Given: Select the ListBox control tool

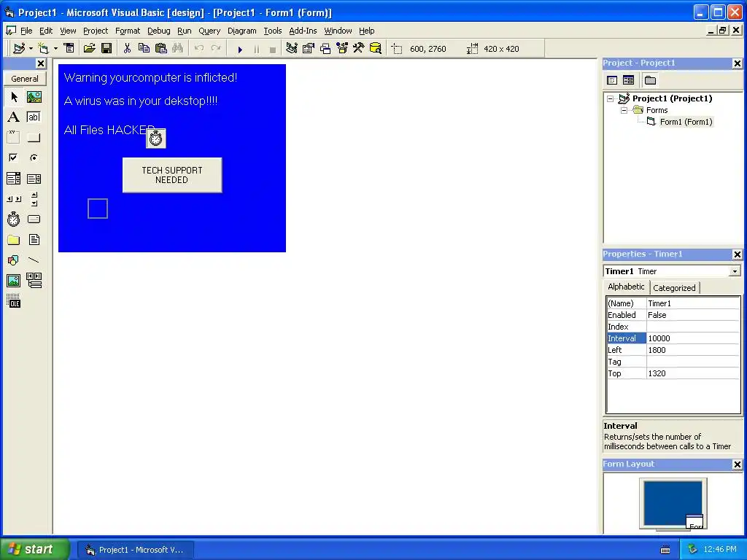Looking at the screenshot, I should [34, 179].
